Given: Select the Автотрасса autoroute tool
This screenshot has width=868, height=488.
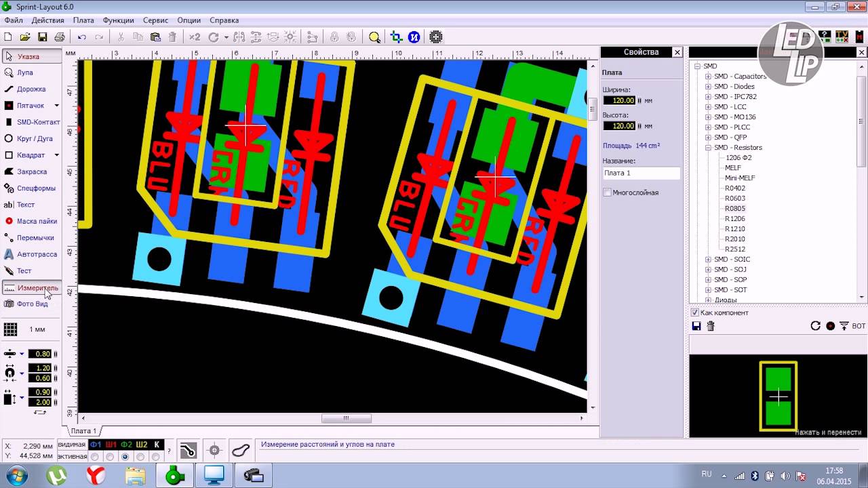Looking at the screenshot, I should pos(31,254).
